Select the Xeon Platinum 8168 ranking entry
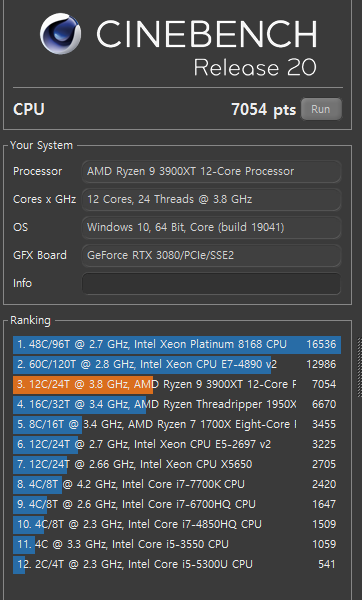The image size is (362, 600). click(x=177, y=344)
